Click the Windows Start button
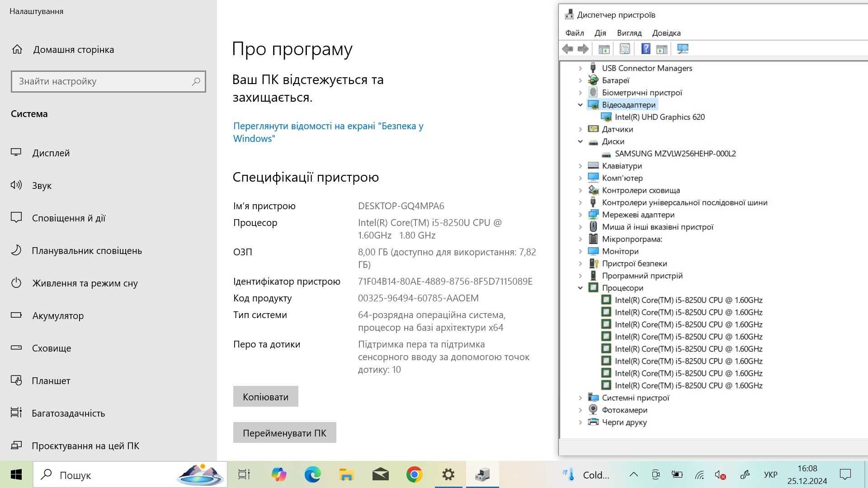The image size is (868, 488). (x=16, y=474)
